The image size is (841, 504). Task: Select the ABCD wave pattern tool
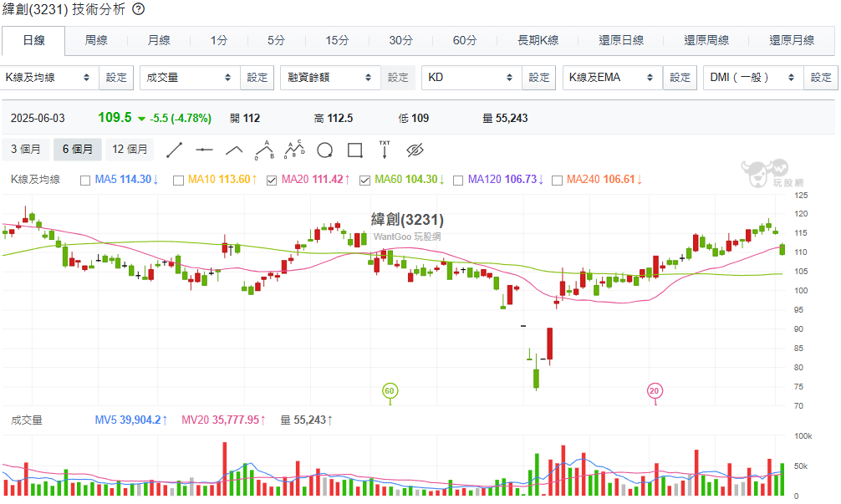pos(294,150)
